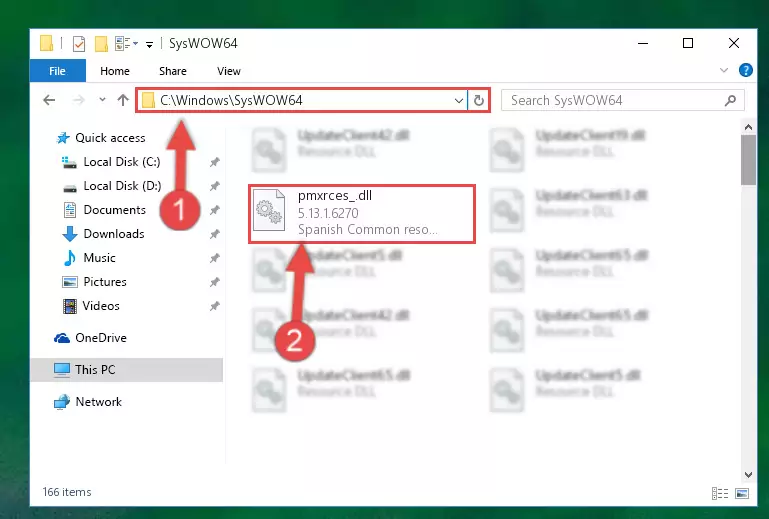Image resolution: width=769 pixels, height=519 pixels.
Task: Open the Customize Quick Access Toolbar arrow
Action: coord(149,45)
